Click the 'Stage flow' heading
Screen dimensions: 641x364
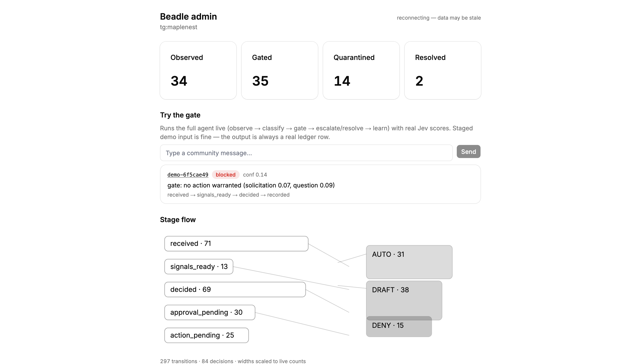tap(178, 219)
